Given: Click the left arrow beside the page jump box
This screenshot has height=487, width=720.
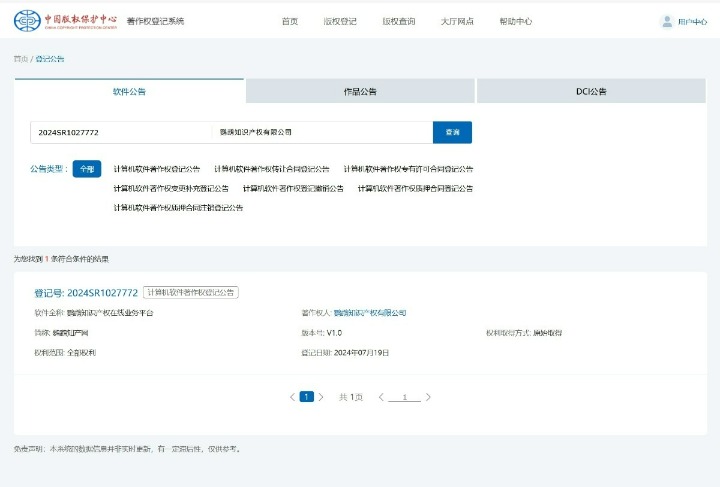Looking at the screenshot, I should (381, 397).
